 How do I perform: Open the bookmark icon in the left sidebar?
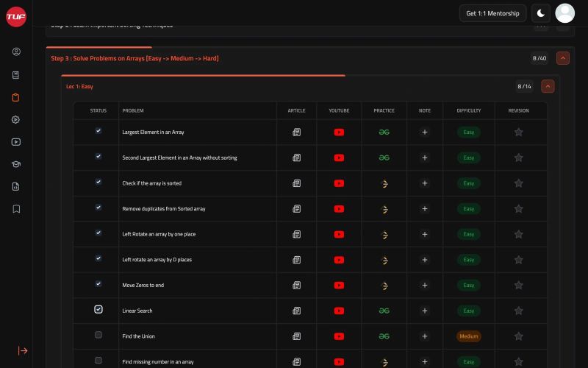[x=16, y=209]
